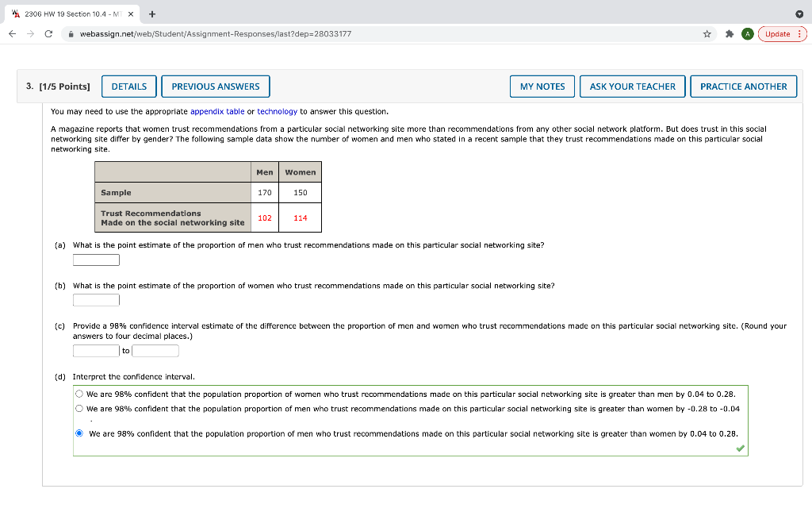Go back to previous page
Screen dimensions: 812x508
tap(13, 33)
